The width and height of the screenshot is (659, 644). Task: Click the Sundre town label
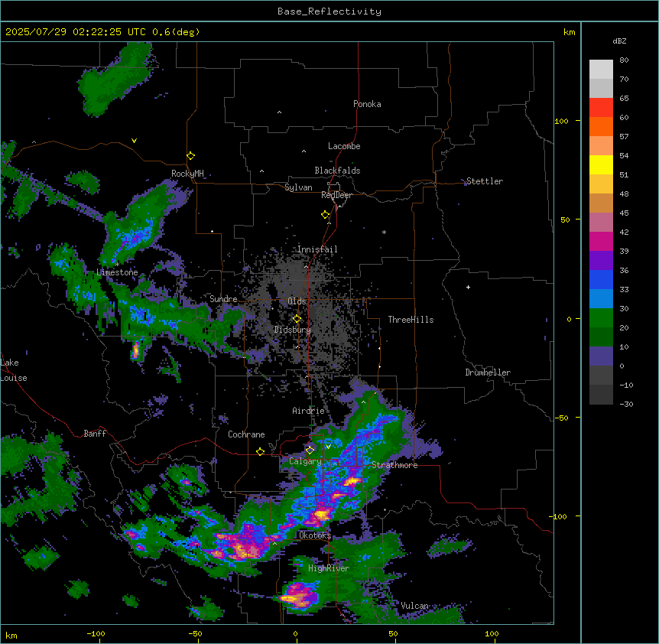pos(223,299)
